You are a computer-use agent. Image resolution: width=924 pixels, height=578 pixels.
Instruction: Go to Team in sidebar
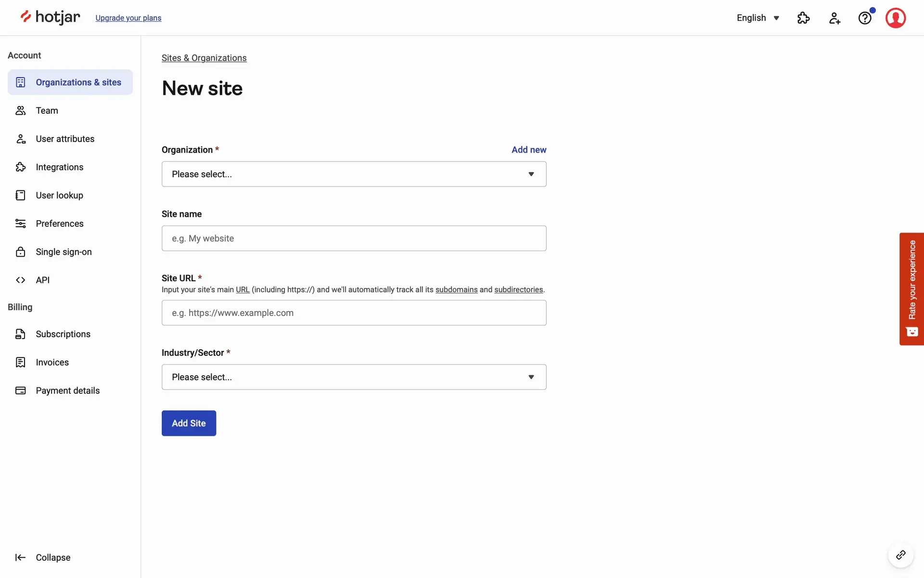47,110
